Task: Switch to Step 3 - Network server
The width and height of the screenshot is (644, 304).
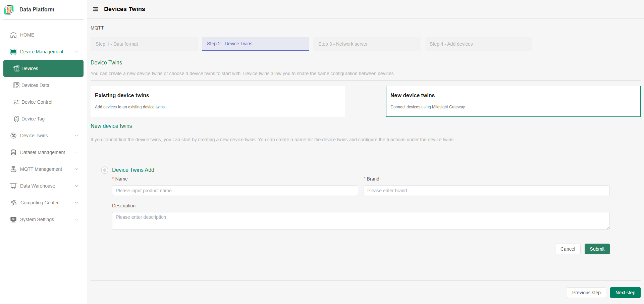Action: (367, 44)
